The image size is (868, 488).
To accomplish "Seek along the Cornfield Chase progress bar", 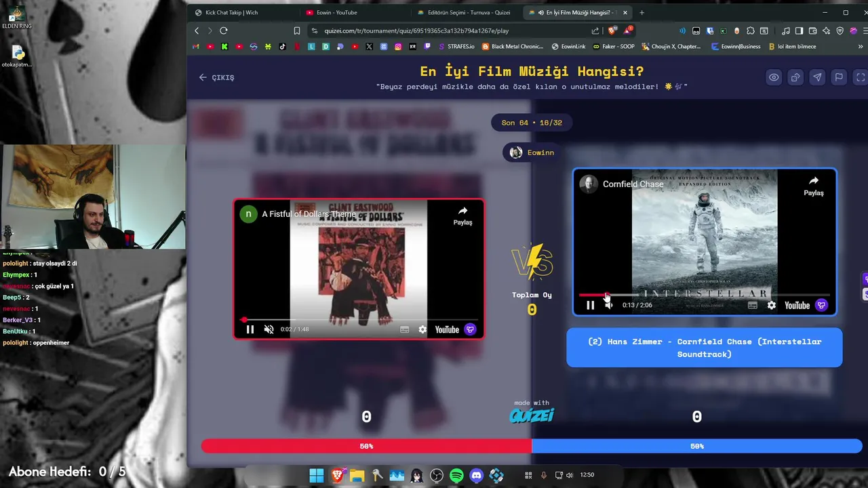I will coord(704,295).
